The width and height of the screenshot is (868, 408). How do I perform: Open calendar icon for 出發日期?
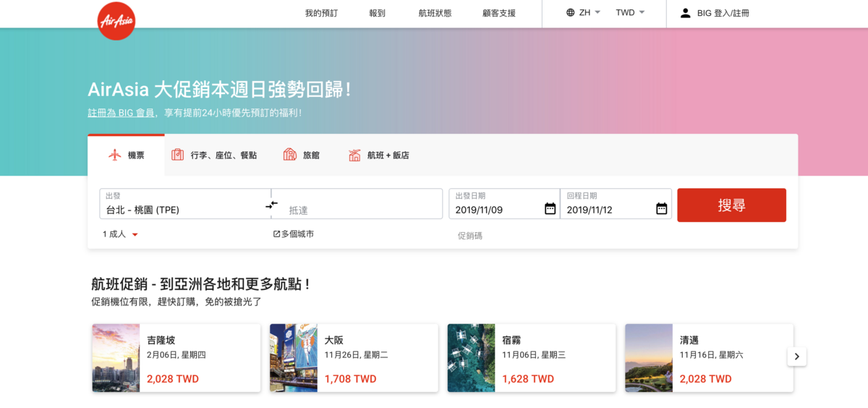coord(550,208)
